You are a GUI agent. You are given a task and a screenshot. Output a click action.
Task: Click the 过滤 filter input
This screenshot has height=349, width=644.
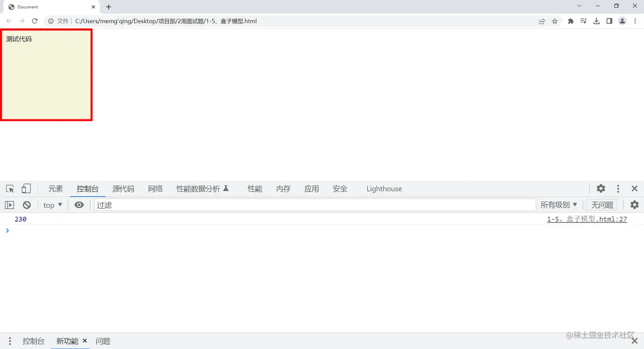coord(315,205)
